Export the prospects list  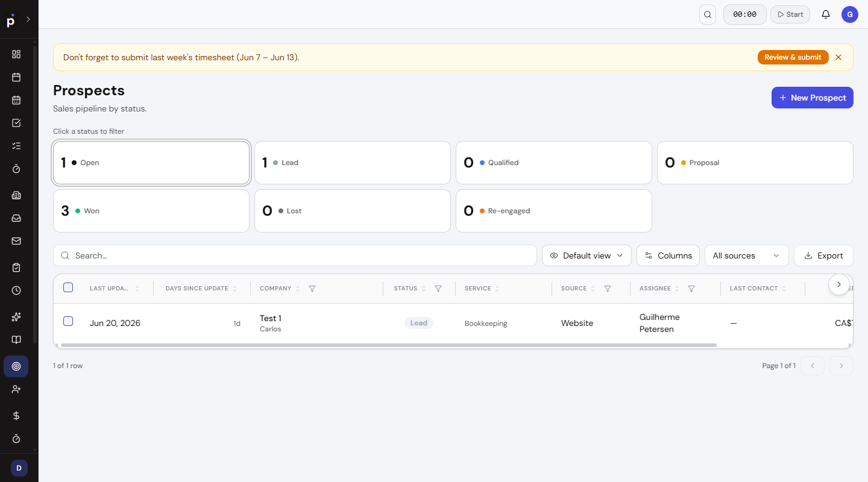pos(823,255)
